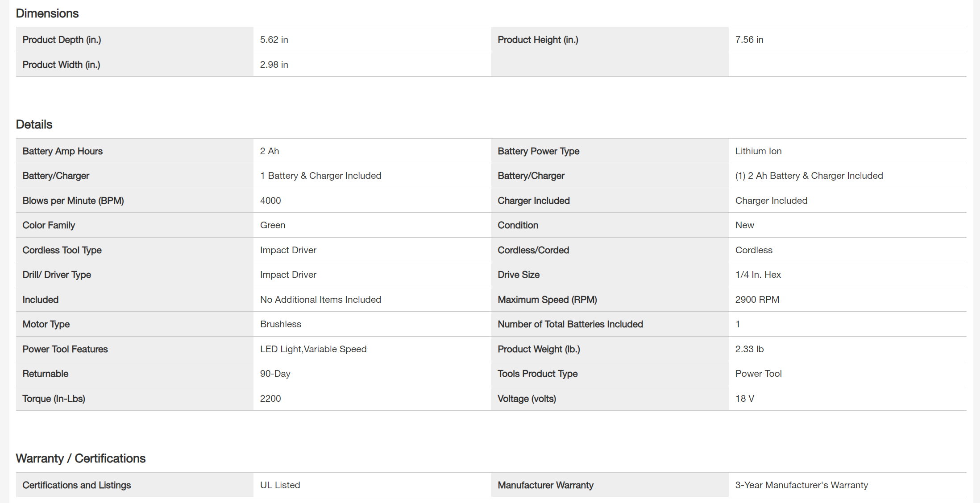The height and width of the screenshot is (503, 980).
Task: Select the LED Light,Variable Speed value
Action: pos(313,349)
